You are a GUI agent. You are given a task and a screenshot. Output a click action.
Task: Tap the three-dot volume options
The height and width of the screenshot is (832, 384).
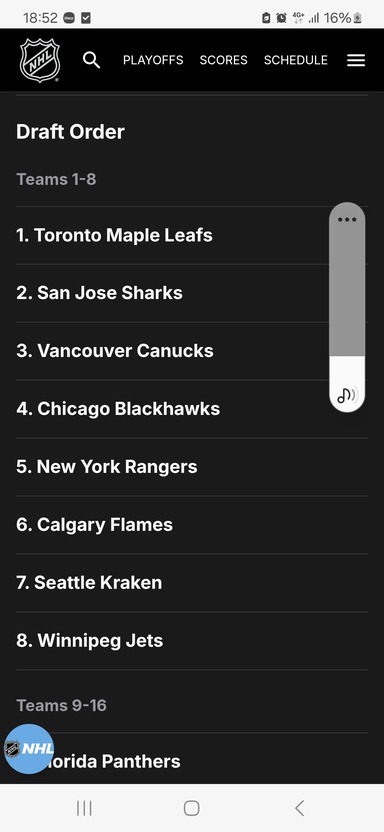tap(347, 219)
